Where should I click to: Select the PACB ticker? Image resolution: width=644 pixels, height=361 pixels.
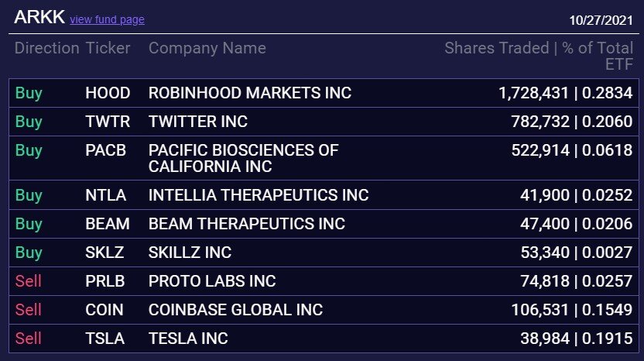pos(105,150)
